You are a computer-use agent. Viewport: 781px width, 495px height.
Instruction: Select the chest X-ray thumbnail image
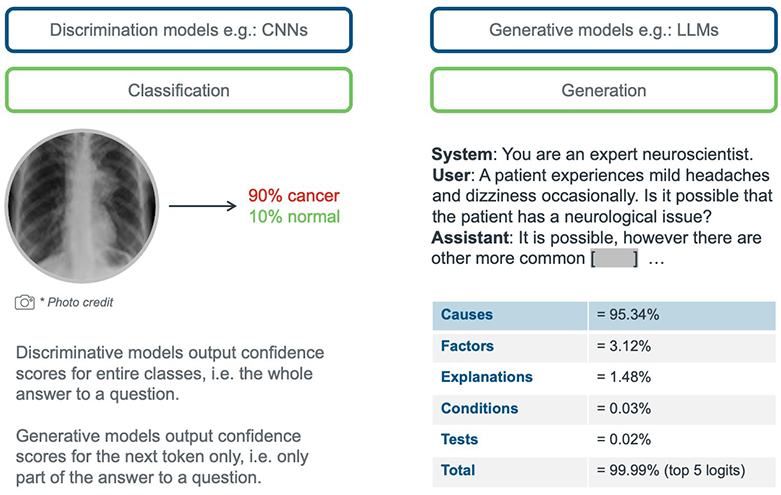point(82,206)
